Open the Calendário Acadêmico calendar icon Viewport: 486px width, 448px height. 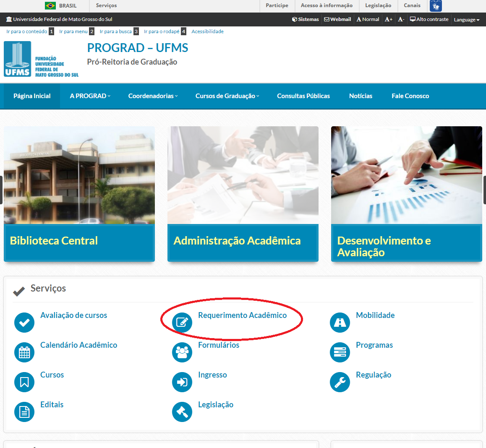24,352
